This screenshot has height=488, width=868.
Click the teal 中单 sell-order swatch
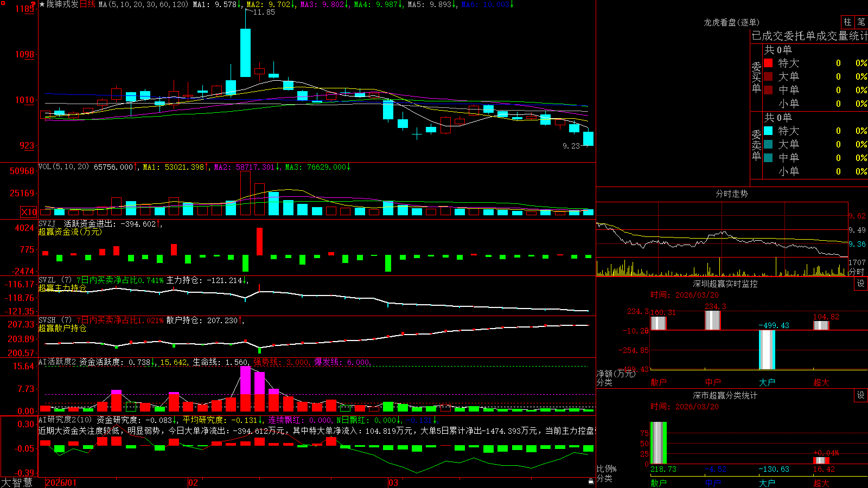[768, 158]
